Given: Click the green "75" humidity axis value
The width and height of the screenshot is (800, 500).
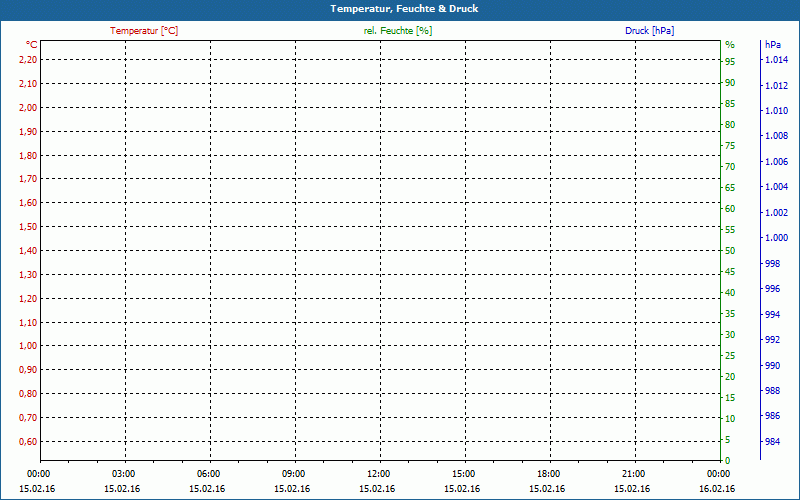Looking at the screenshot, I should tap(730, 146).
